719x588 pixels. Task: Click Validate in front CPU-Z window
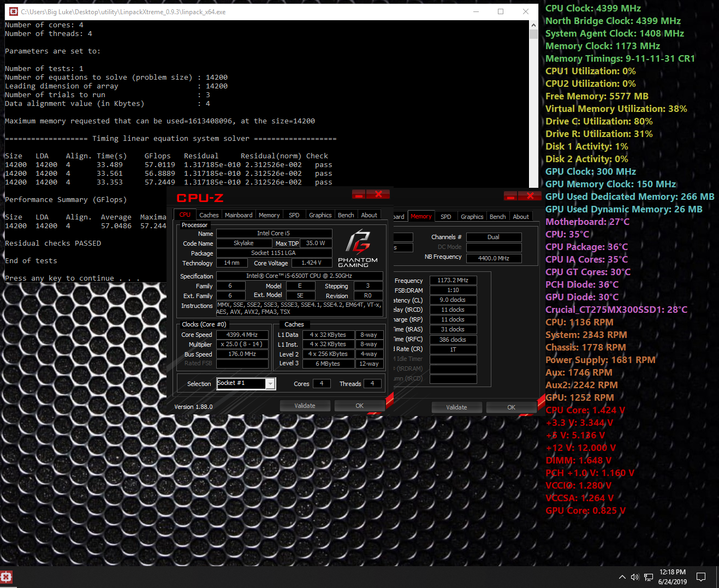coord(305,406)
